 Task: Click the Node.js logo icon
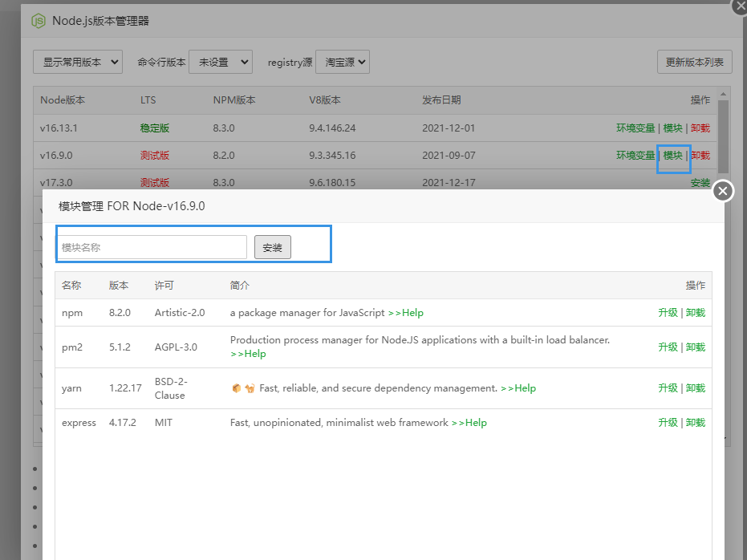pos(39,21)
